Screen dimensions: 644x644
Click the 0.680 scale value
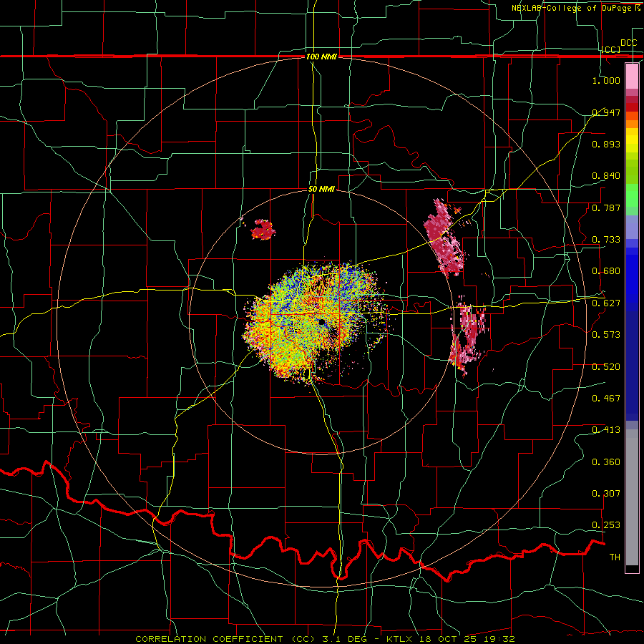(x=606, y=271)
